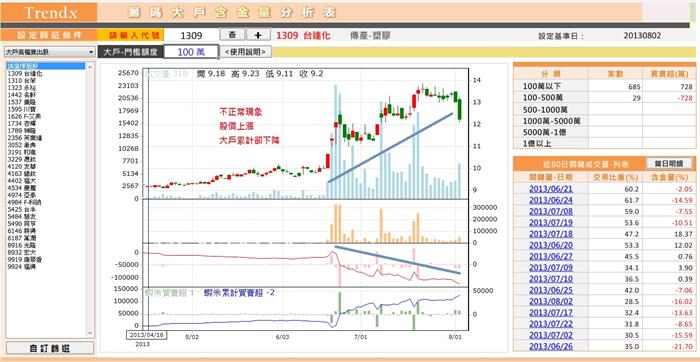Image resolution: width=700 pixels, height=362 pixels.
Task: Open the 2013/06/20 key-volume date link
Action: [550, 245]
